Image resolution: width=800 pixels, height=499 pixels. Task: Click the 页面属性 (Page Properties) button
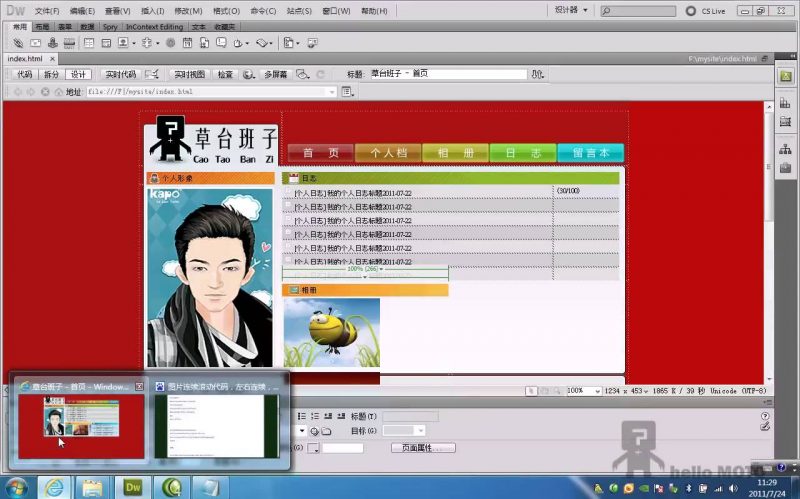pos(423,447)
